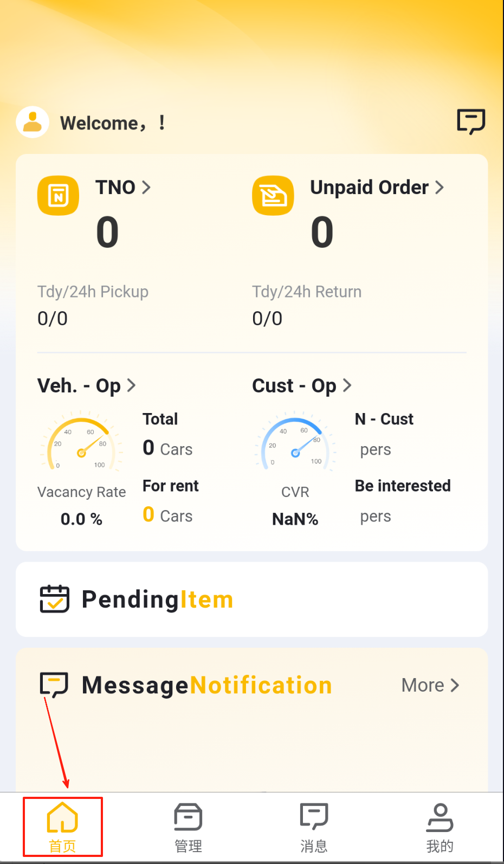
Task: Tap the Pending Item calendar icon
Action: [x=55, y=599]
